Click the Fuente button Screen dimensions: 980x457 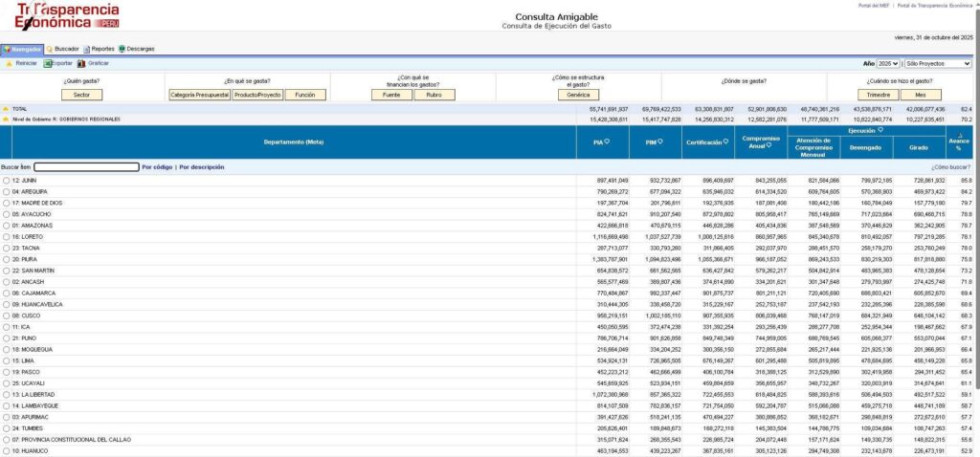tap(391, 95)
